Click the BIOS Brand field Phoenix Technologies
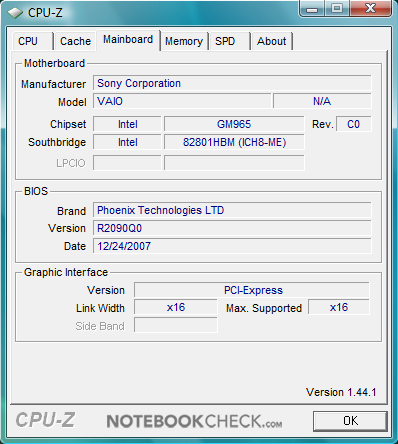398x444 pixels. pyautogui.click(x=232, y=210)
